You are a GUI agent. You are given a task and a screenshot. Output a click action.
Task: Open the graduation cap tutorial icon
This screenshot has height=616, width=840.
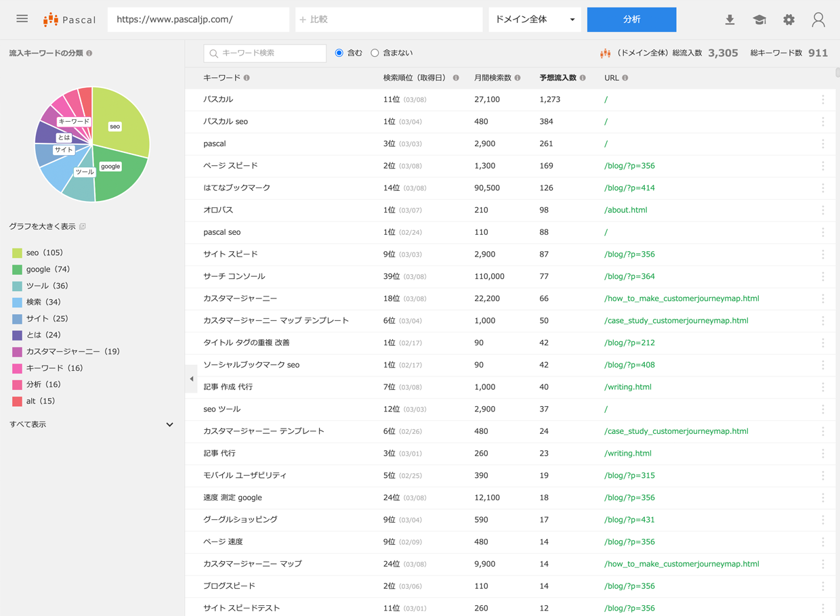point(759,20)
